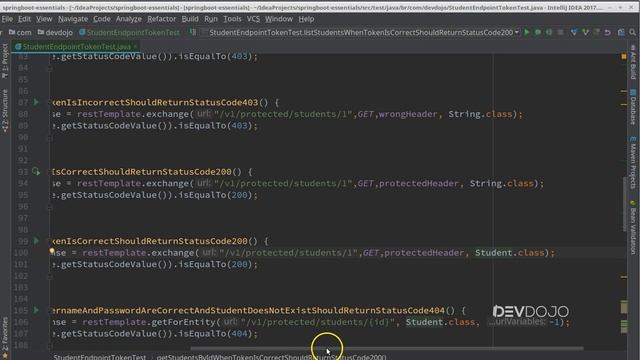The height and width of the screenshot is (360, 640).
Task: Show VCS history toolbar icon
Action: pyautogui.click(x=597, y=32)
